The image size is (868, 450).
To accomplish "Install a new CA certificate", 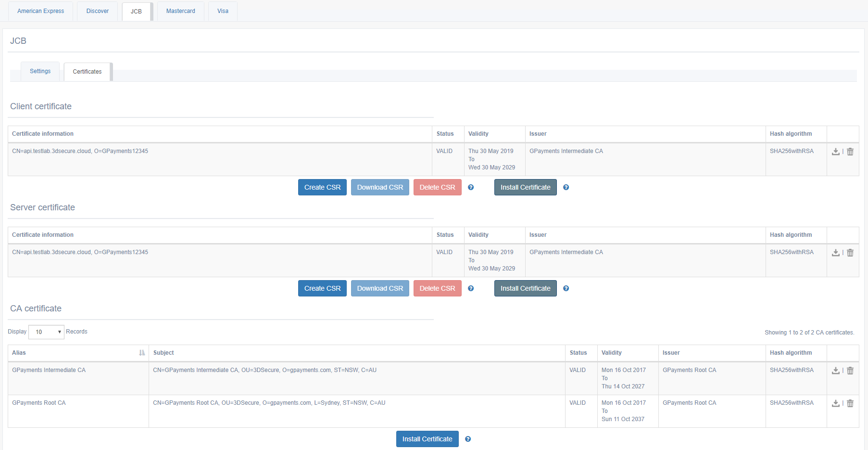I will pyautogui.click(x=427, y=439).
